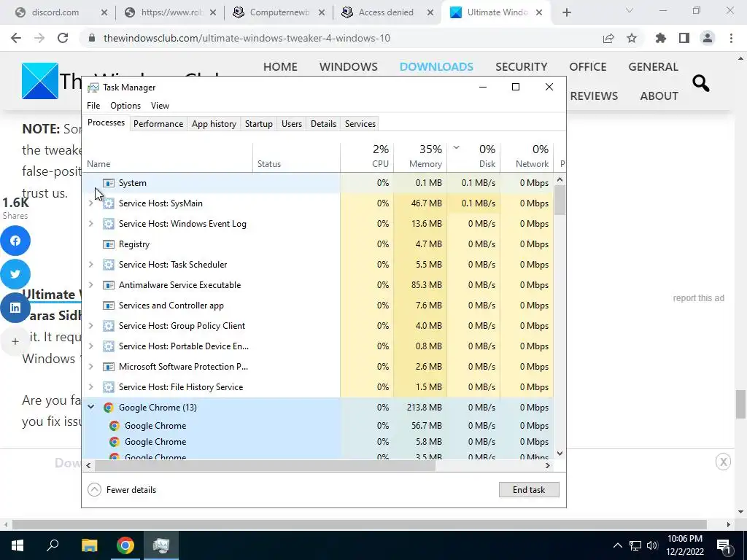
Task: Expand Antimalware Service Executable row
Action: (x=90, y=285)
